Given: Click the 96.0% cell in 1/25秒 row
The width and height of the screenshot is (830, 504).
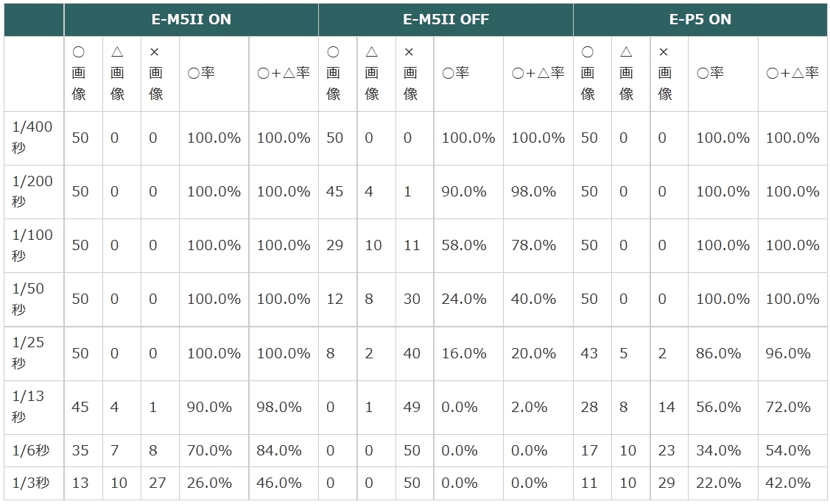Looking at the screenshot, I should (788, 353).
